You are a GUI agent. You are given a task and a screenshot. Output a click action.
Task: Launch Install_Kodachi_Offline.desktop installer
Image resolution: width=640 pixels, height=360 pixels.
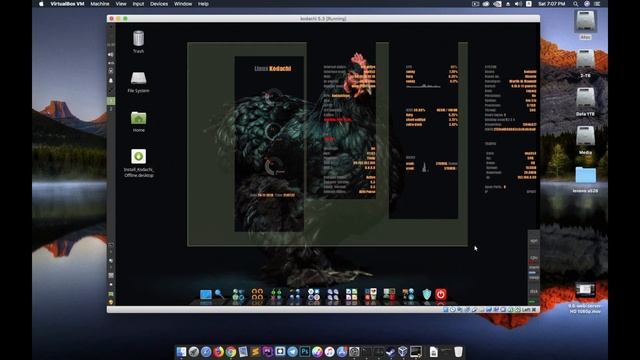(x=138, y=156)
